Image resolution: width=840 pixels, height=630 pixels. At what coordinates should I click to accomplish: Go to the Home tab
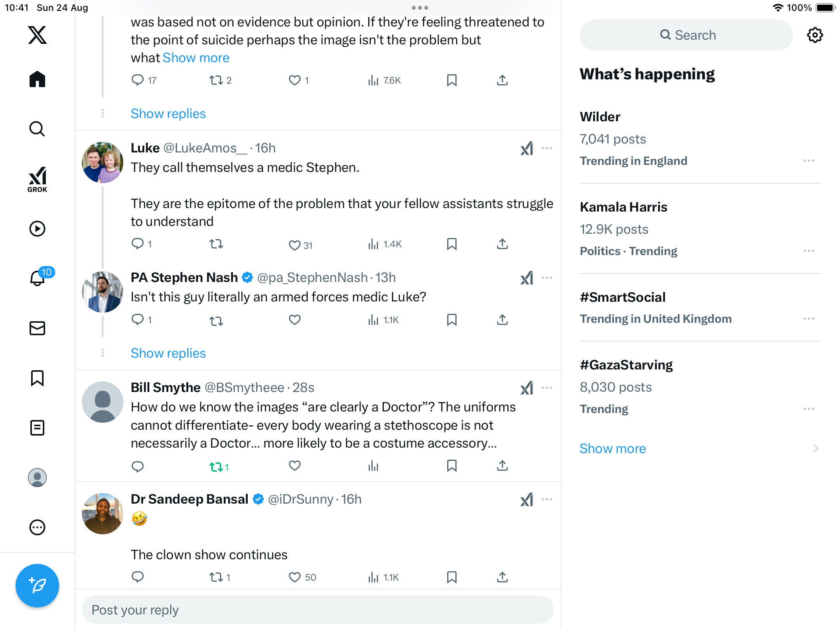[37, 79]
